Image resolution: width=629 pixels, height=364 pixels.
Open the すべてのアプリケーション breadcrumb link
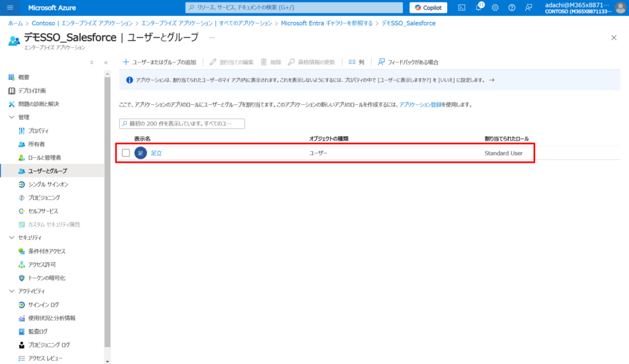point(206,23)
